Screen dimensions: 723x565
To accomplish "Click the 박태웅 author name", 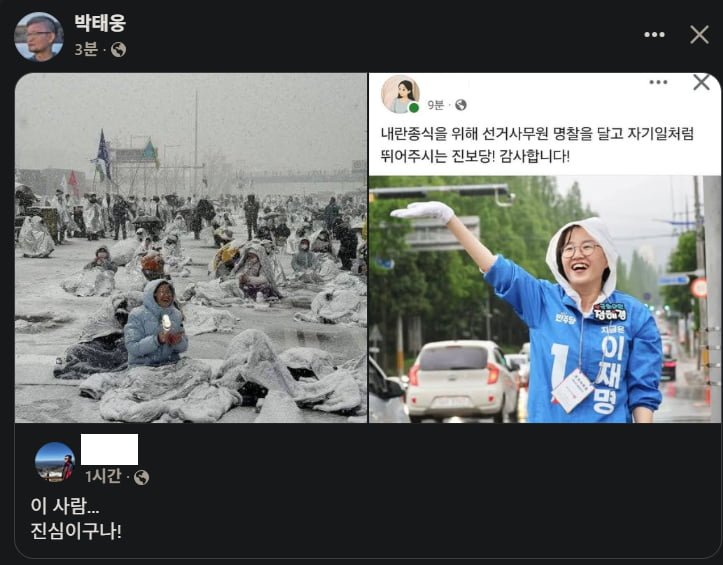I will [100, 23].
